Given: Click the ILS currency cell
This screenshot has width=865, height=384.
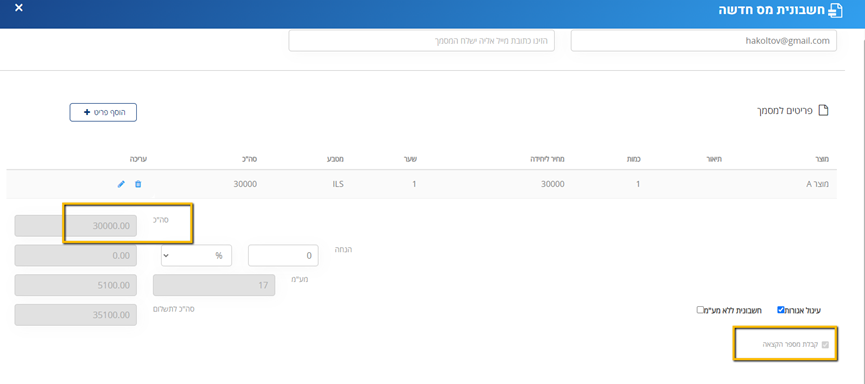Looking at the screenshot, I should [338, 184].
